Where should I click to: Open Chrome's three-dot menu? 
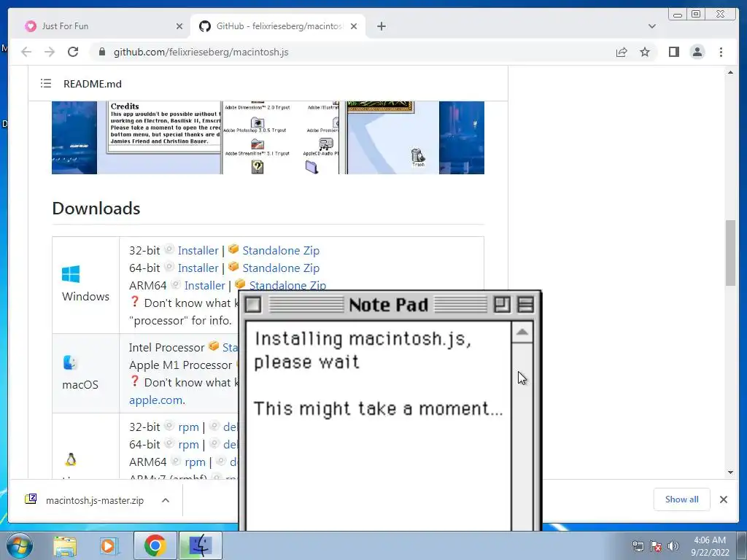pyautogui.click(x=721, y=52)
